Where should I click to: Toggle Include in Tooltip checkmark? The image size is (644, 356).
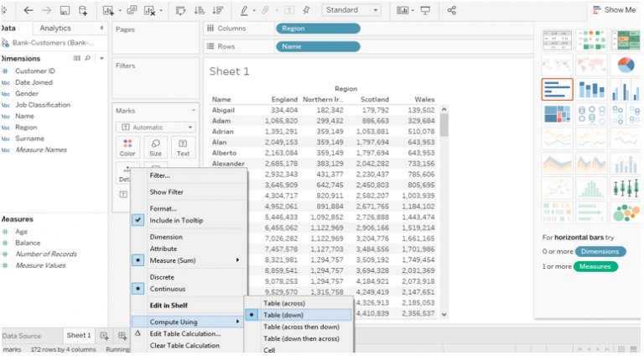138,220
